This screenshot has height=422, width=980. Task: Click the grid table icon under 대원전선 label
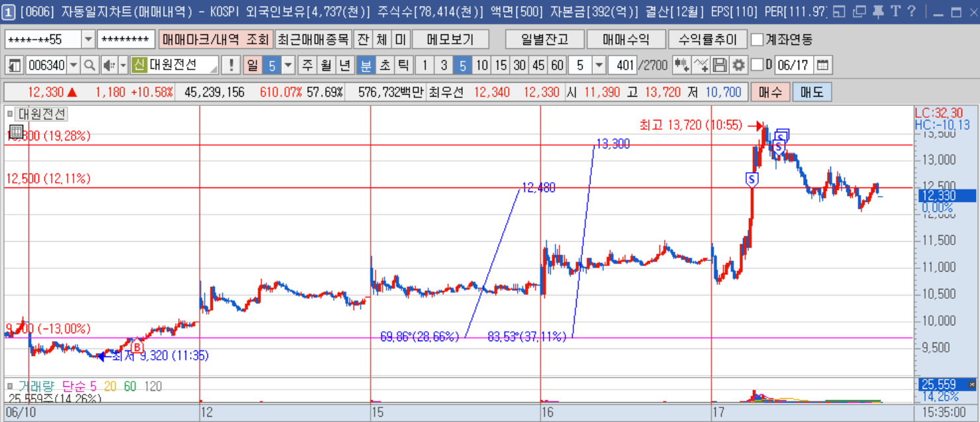click(17, 132)
